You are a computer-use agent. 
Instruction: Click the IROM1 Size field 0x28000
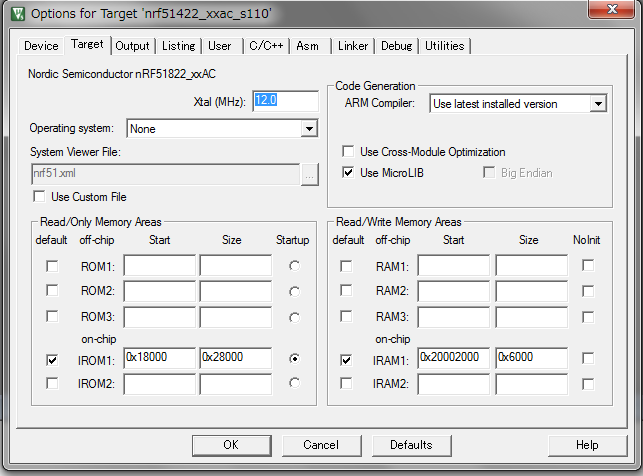[235, 358]
